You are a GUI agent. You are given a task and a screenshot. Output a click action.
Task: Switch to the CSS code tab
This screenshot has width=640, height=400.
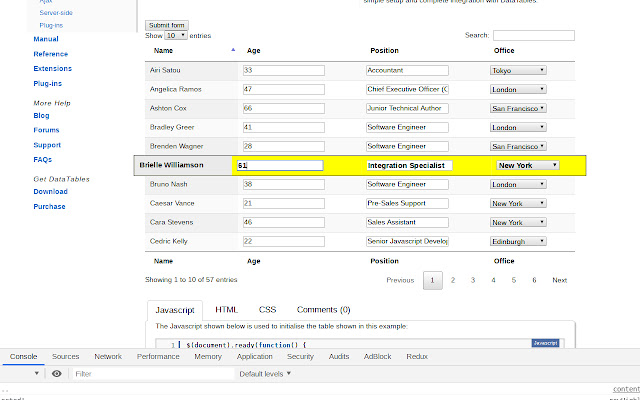click(267, 310)
